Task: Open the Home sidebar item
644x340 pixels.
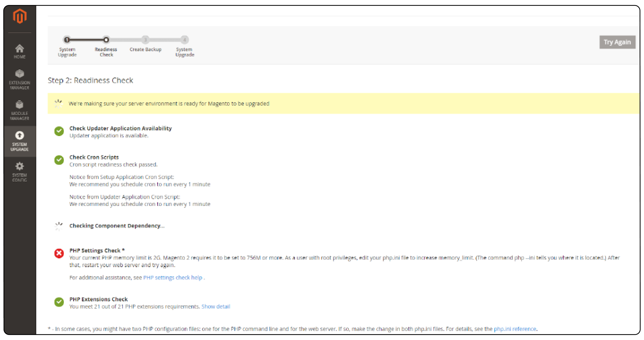Action: (20, 52)
